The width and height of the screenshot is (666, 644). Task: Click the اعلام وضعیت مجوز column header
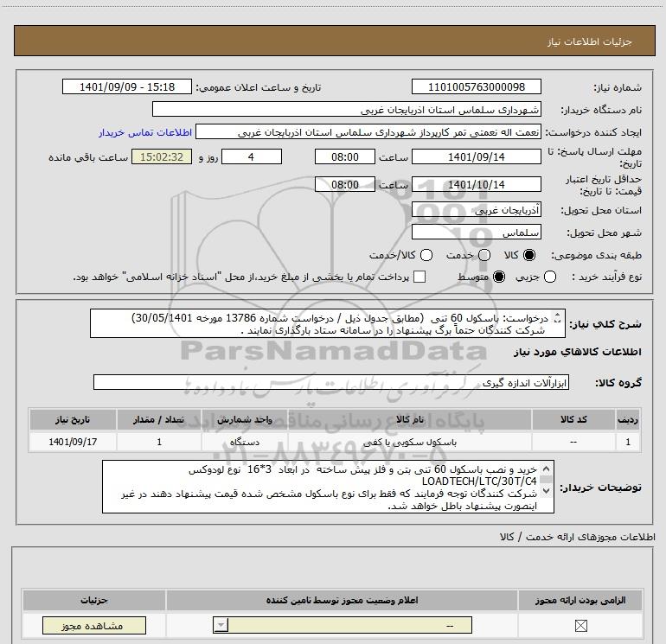pyautogui.click(x=342, y=600)
